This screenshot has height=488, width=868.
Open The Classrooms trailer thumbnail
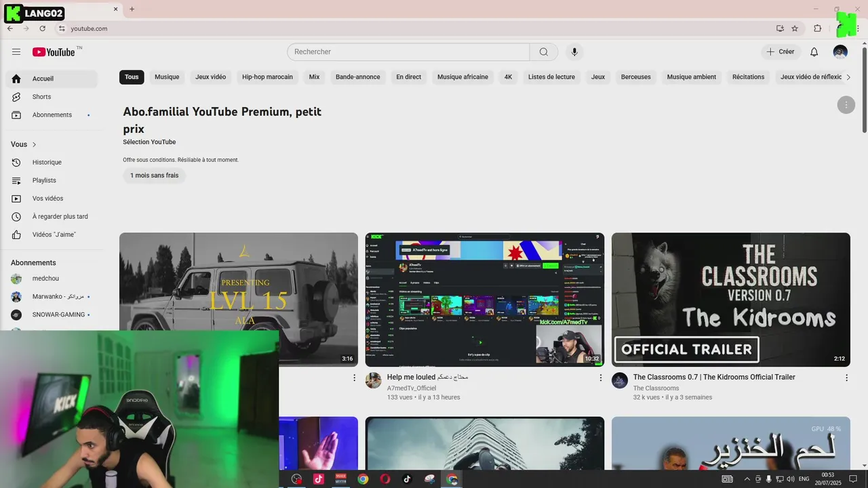pyautogui.click(x=731, y=300)
